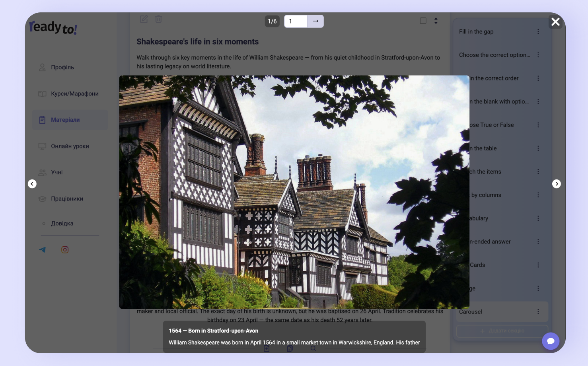
Task: Go to the next carousel image
Action: 557,184
